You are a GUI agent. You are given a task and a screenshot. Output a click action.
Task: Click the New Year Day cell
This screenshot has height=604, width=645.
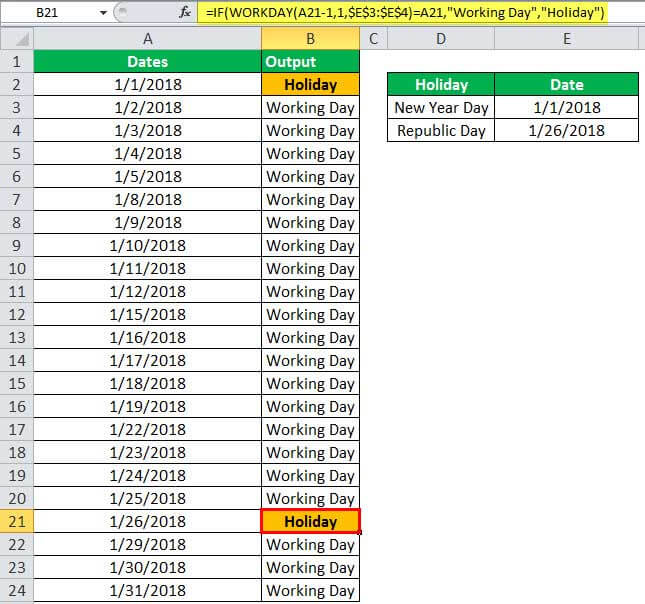click(441, 108)
